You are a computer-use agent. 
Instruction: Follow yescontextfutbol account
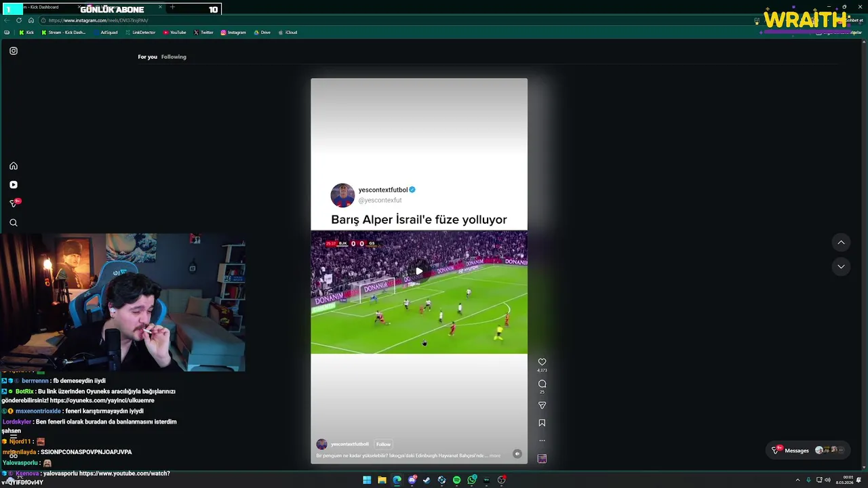click(383, 445)
